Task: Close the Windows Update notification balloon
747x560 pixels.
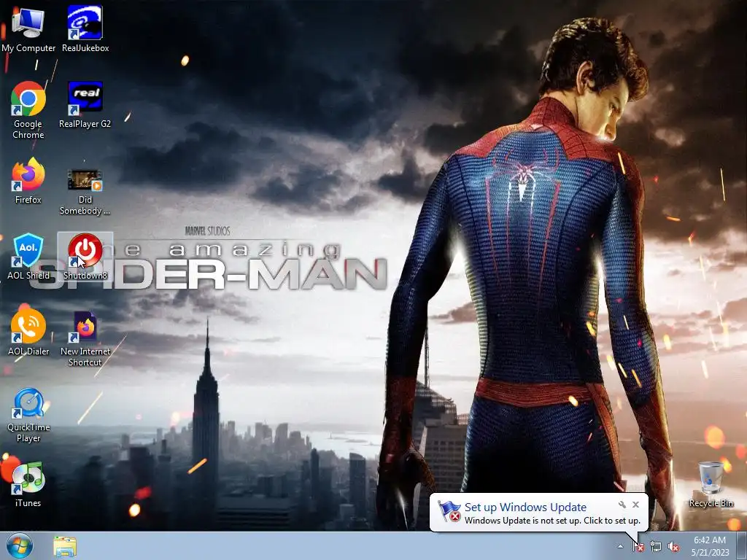Action: tap(635, 505)
